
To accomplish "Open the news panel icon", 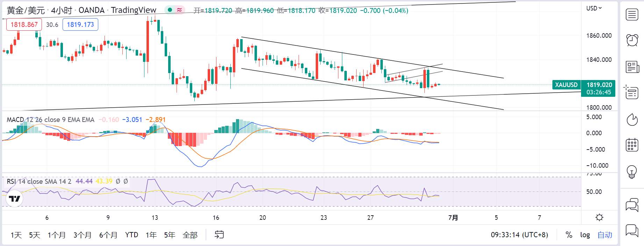I will pos(632,66).
